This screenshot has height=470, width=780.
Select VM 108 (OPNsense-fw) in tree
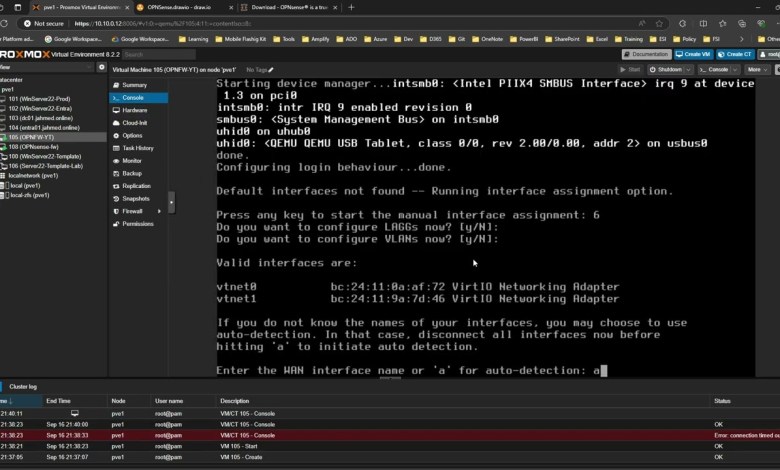(33, 147)
